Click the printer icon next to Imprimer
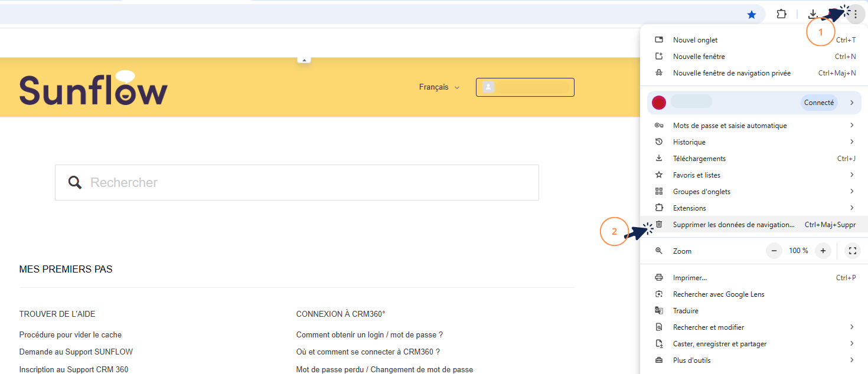Image resolution: width=868 pixels, height=374 pixels. point(659,277)
